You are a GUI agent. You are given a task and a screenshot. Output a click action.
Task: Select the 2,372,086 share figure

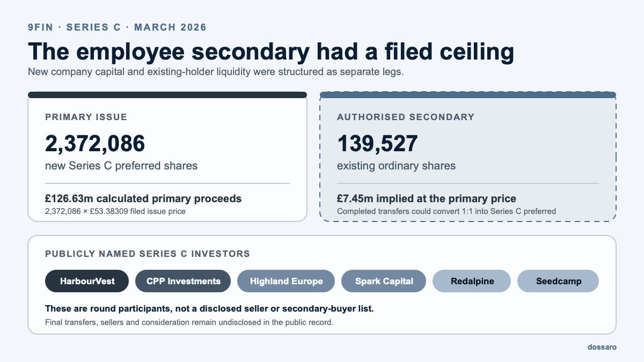coord(95,144)
